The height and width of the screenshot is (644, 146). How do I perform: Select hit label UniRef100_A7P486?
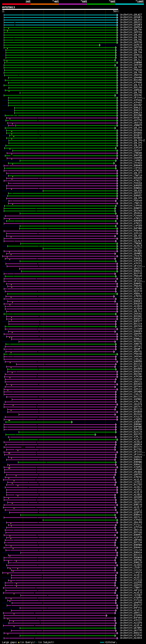pos(131,83)
